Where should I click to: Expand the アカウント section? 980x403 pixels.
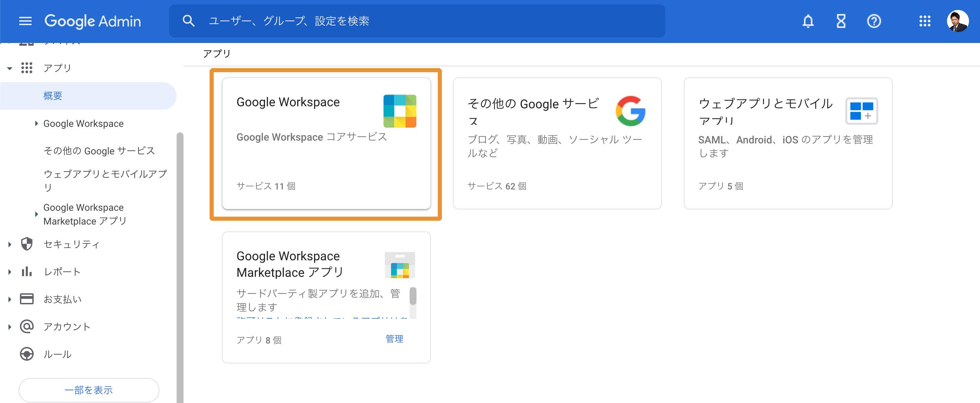10,327
